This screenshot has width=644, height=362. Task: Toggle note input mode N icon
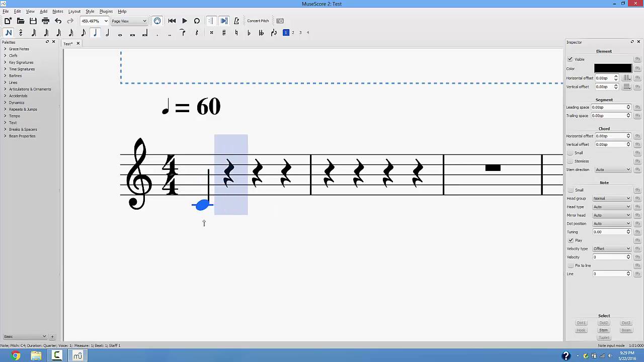[9, 33]
